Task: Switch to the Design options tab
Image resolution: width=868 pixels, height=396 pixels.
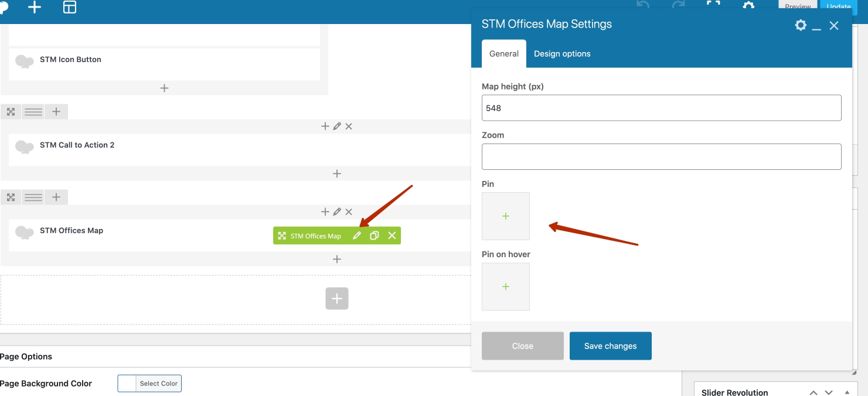Action: (562, 54)
